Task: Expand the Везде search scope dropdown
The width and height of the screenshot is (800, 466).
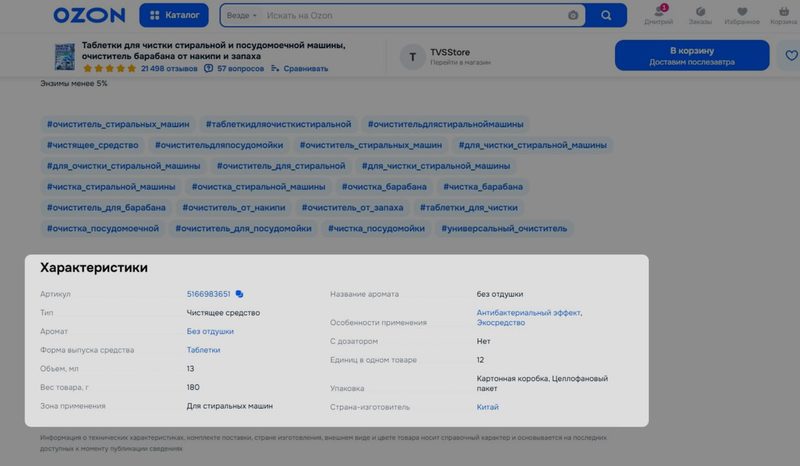Action: pos(241,15)
